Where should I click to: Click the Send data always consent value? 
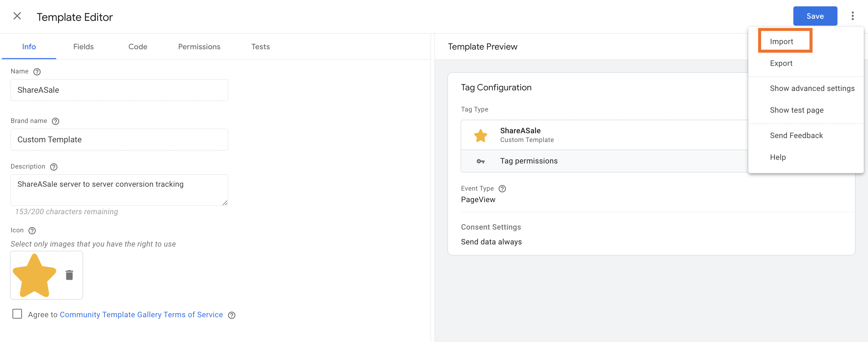coord(491,242)
